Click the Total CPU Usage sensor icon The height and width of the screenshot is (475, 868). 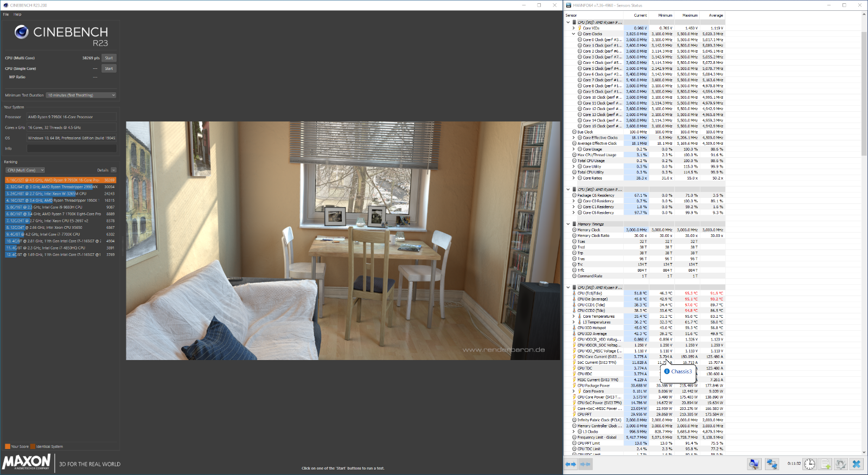coord(574,161)
